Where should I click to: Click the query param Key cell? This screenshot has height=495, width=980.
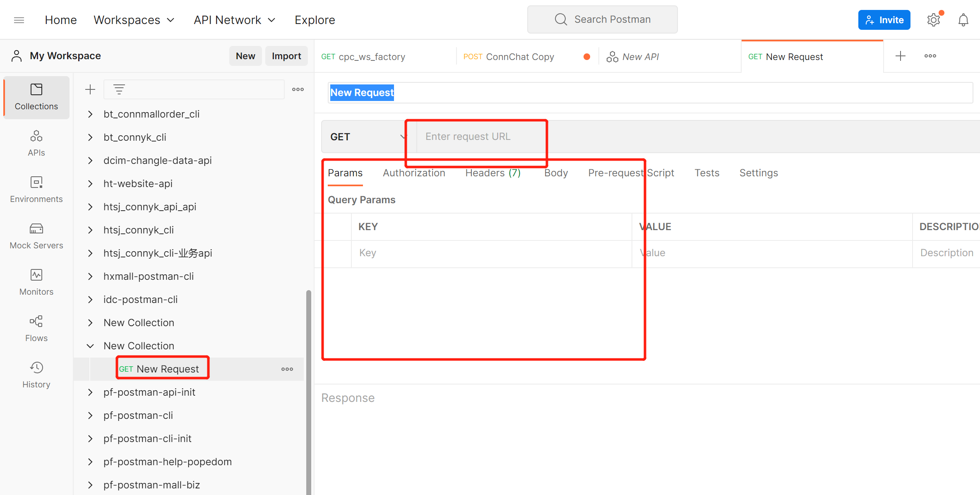tap(492, 253)
